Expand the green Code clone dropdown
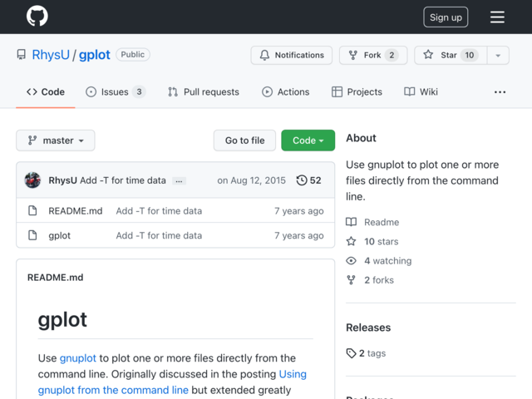532x399 pixels. pyautogui.click(x=308, y=140)
